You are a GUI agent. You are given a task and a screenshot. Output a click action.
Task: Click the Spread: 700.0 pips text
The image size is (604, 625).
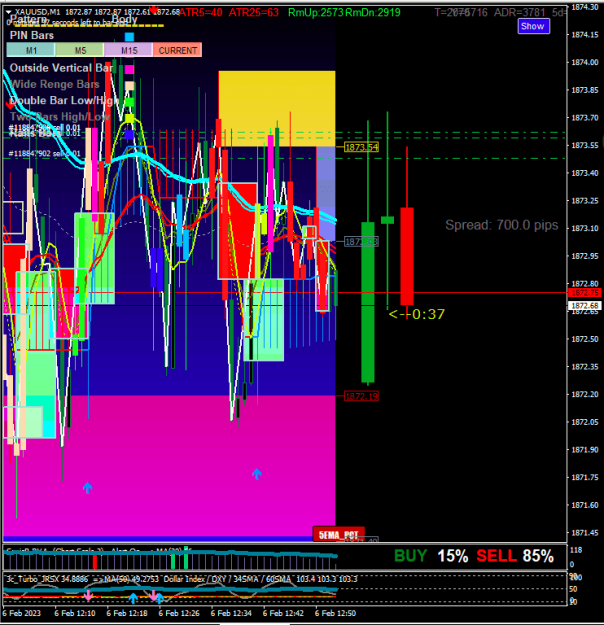click(x=502, y=225)
